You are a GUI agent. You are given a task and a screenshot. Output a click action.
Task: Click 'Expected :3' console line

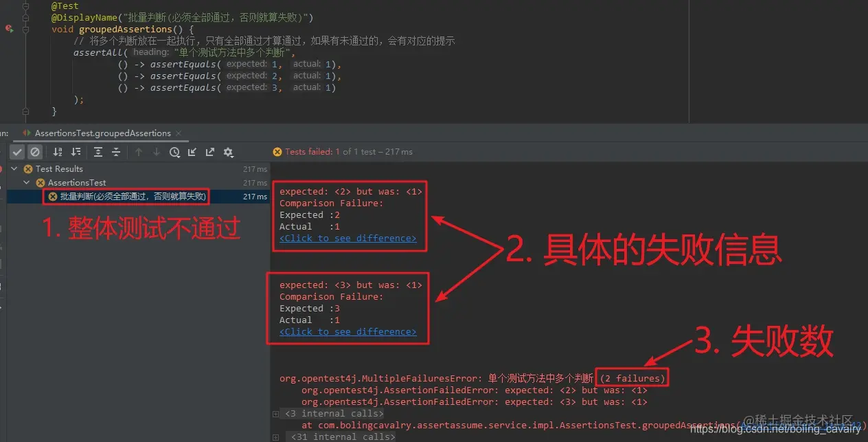[310, 308]
